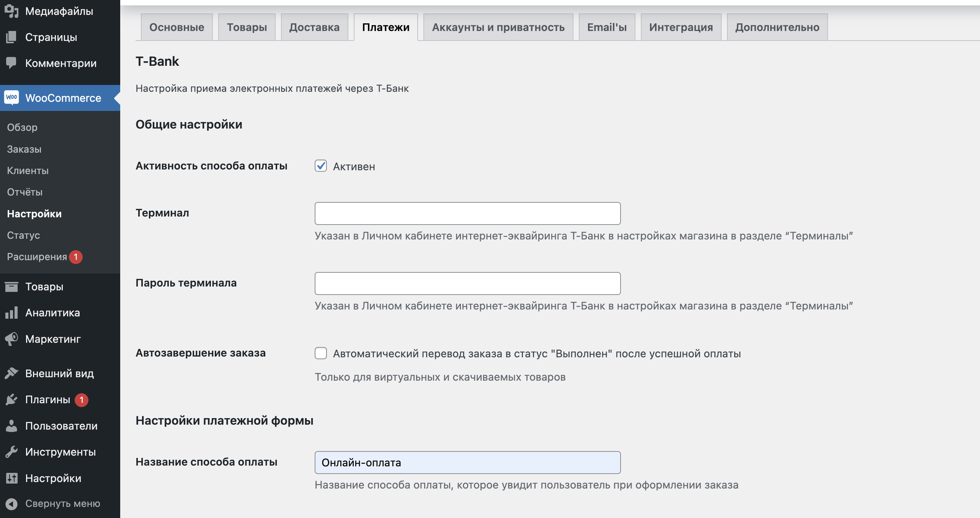Click the Свернуть меню label
This screenshot has width=980, height=518.
pos(63,504)
